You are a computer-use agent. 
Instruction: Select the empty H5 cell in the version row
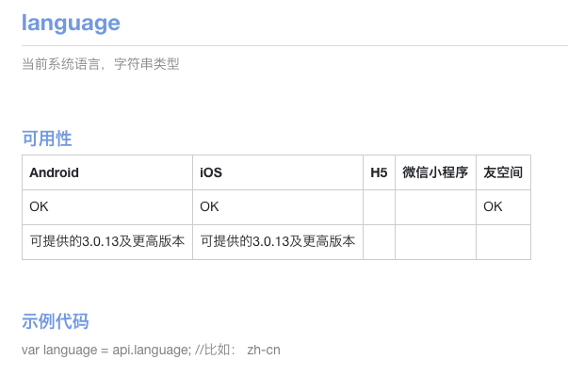[379, 241]
